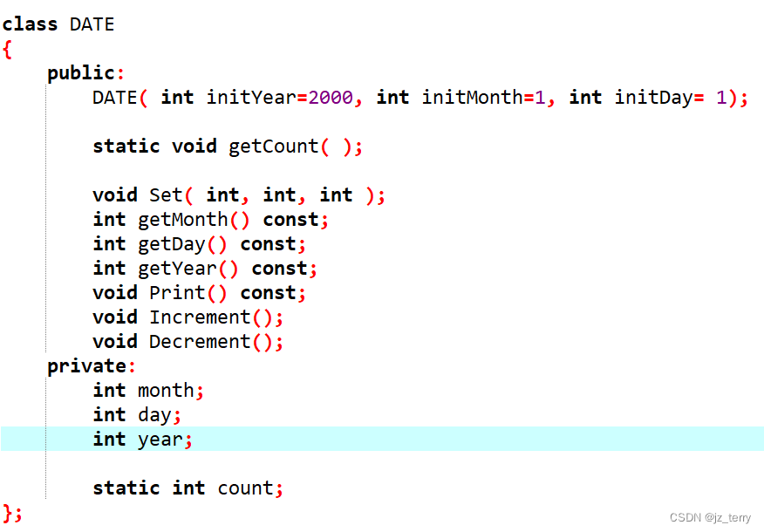The image size is (764, 532).
Task: Click the 'int month;' member line
Action: point(148,390)
